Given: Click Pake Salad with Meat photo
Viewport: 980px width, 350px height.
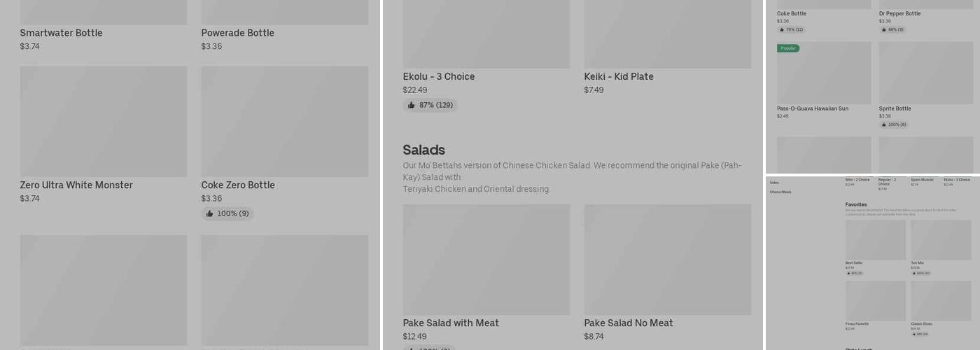Looking at the screenshot, I should [x=486, y=259].
